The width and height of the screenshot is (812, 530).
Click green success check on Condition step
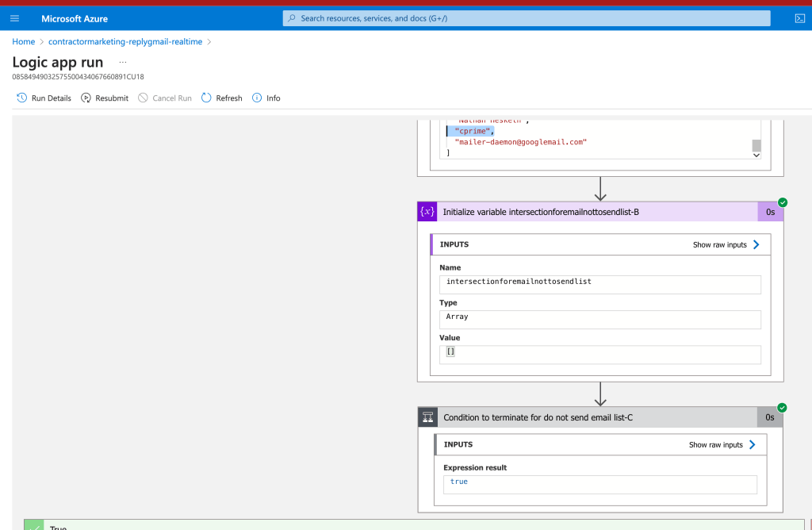[782, 408]
